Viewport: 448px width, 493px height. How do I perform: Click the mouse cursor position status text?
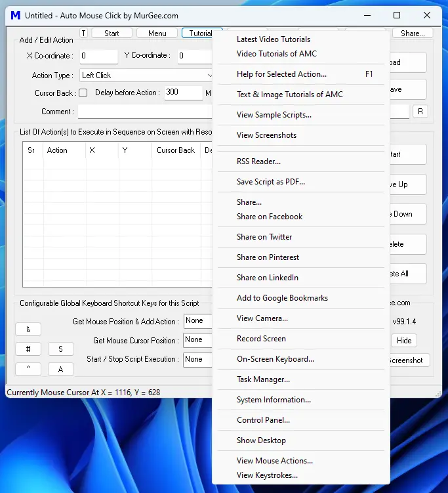tap(83, 393)
